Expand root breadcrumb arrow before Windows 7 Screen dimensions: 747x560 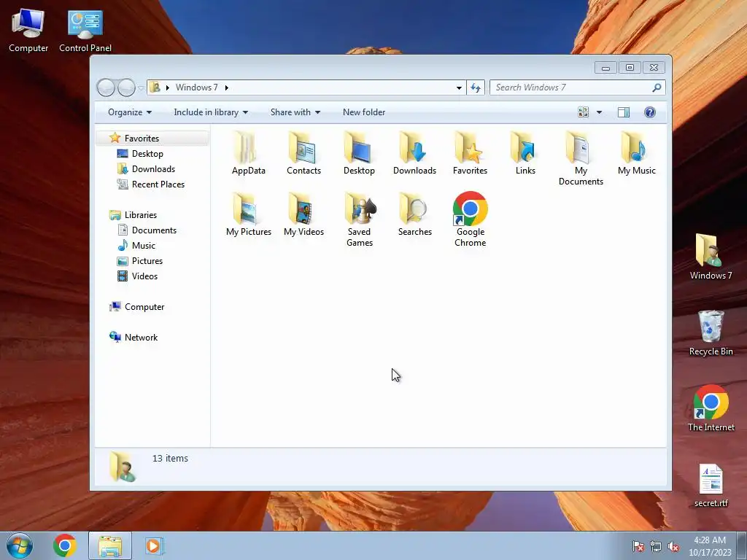168,87
